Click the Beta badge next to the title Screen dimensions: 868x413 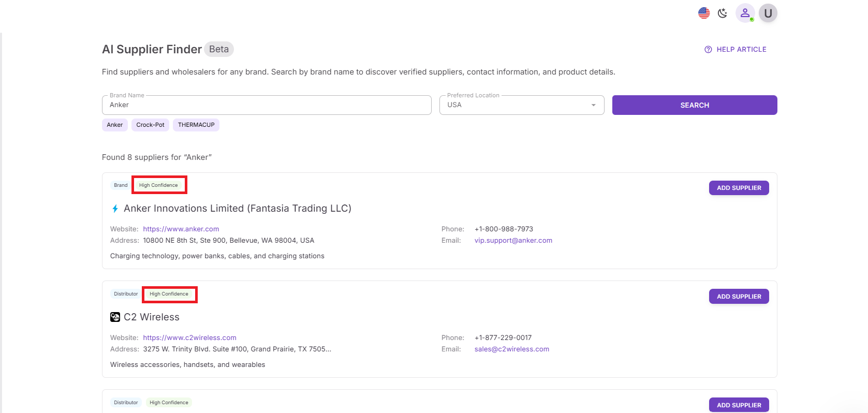pyautogui.click(x=219, y=49)
